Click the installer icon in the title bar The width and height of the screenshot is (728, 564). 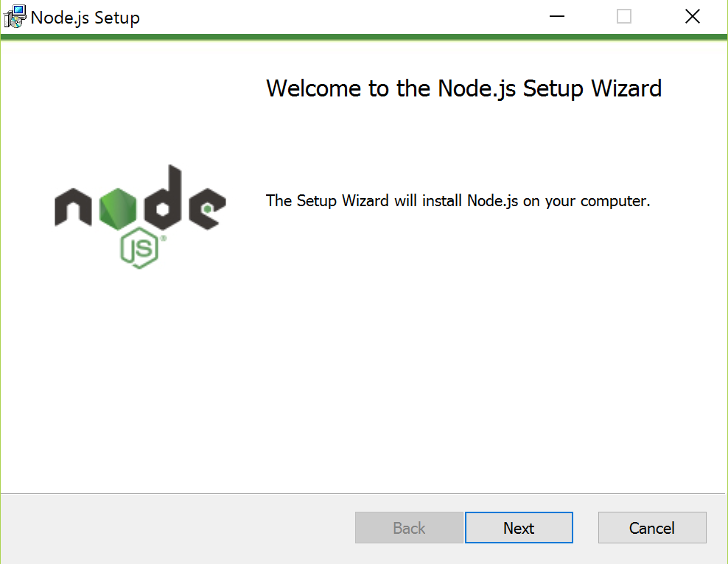point(15,15)
